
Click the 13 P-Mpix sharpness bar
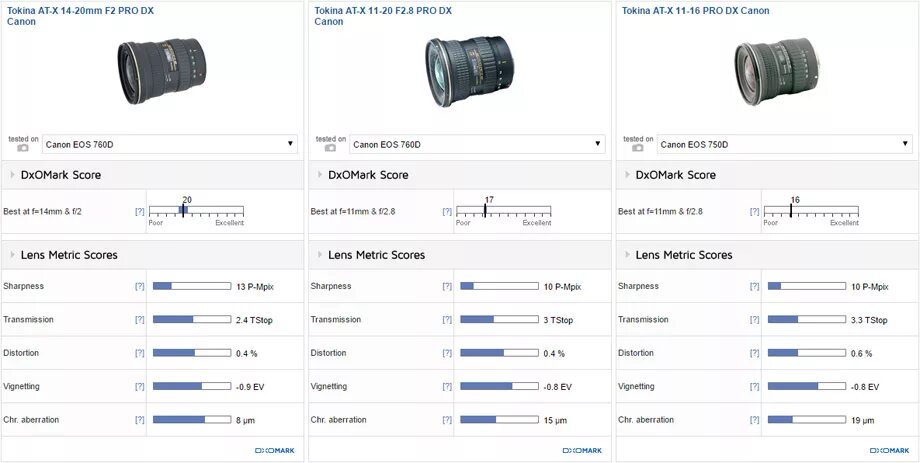point(192,286)
